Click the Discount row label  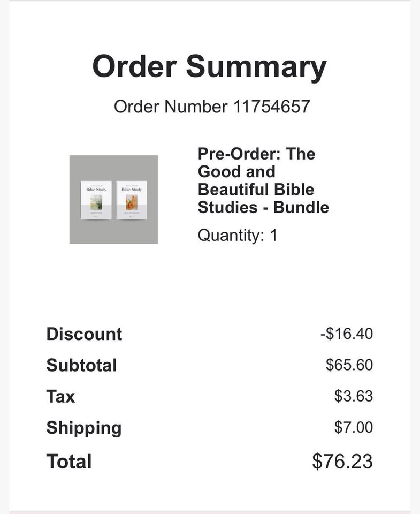pyautogui.click(x=84, y=334)
